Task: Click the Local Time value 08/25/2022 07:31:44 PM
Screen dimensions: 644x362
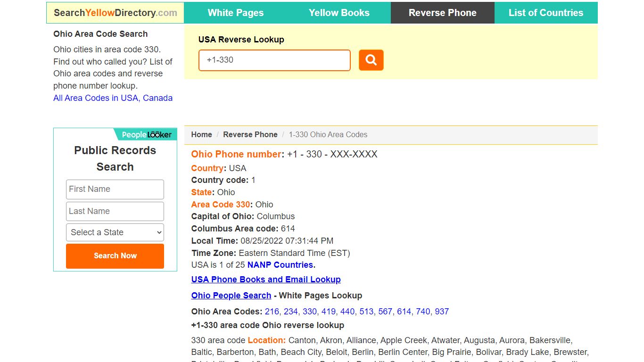Action: [287, 241]
